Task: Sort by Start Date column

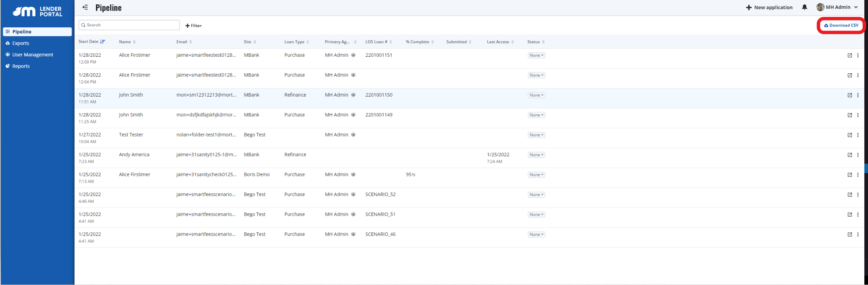Action: click(92, 41)
